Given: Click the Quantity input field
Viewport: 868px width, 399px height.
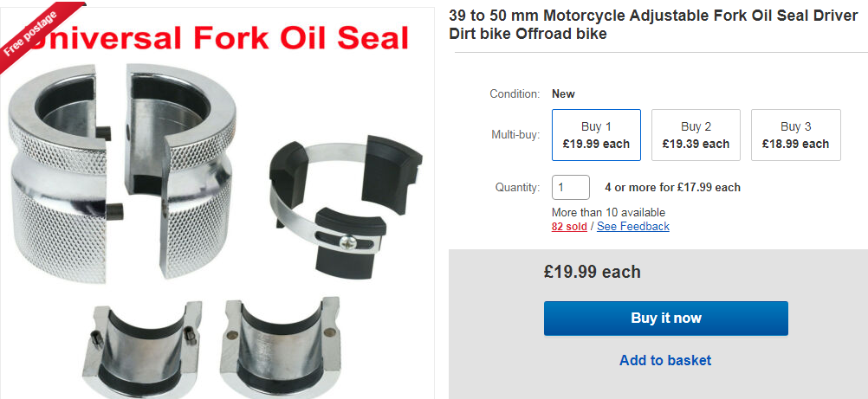Looking at the screenshot, I should 570,187.
